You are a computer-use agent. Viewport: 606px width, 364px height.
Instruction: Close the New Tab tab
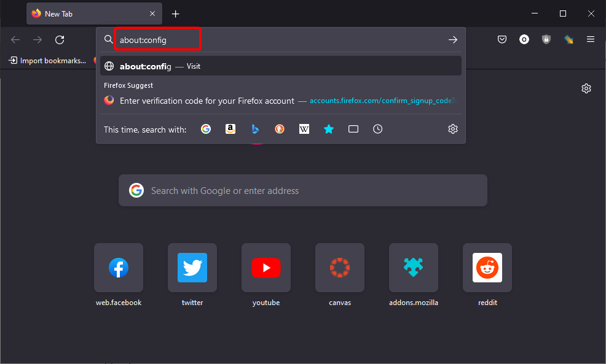152,14
